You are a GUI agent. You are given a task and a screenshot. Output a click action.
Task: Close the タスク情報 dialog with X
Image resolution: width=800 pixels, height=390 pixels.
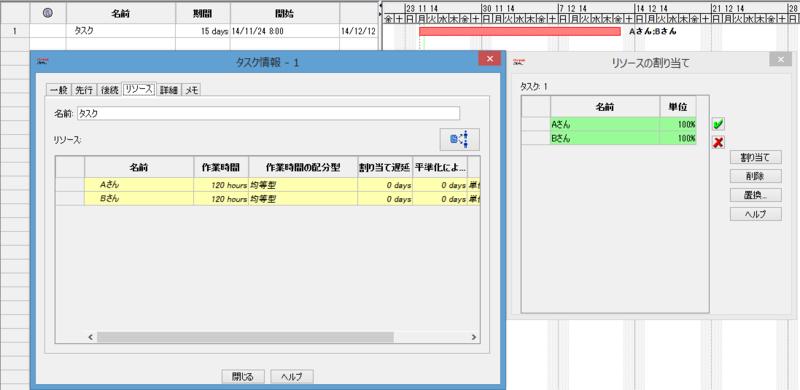(489, 59)
